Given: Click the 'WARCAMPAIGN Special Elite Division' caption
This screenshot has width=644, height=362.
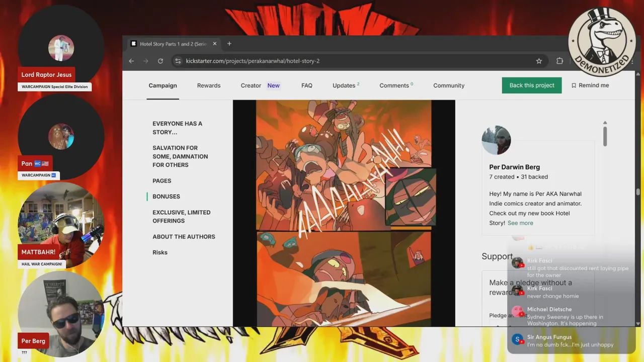Looking at the screenshot, I should pyautogui.click(x=54, y=86).
